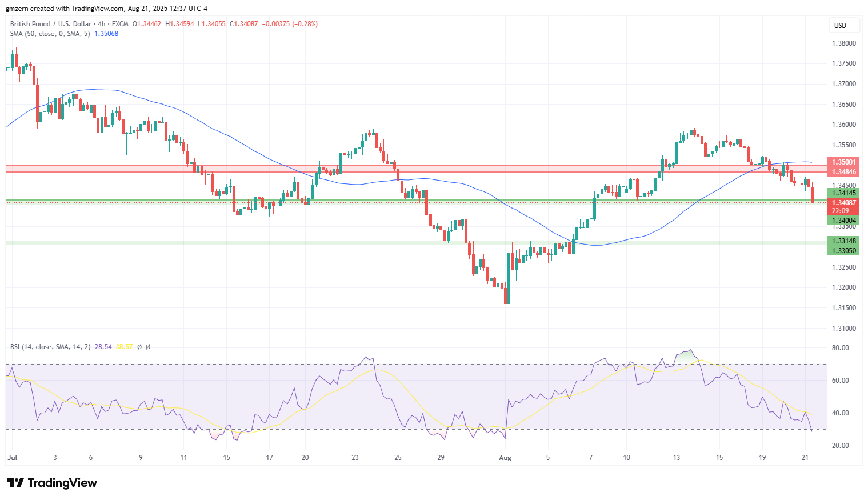Click the 25 date label on time axis
Viewport: 868px width, 500px height.
tap(398, 458)
